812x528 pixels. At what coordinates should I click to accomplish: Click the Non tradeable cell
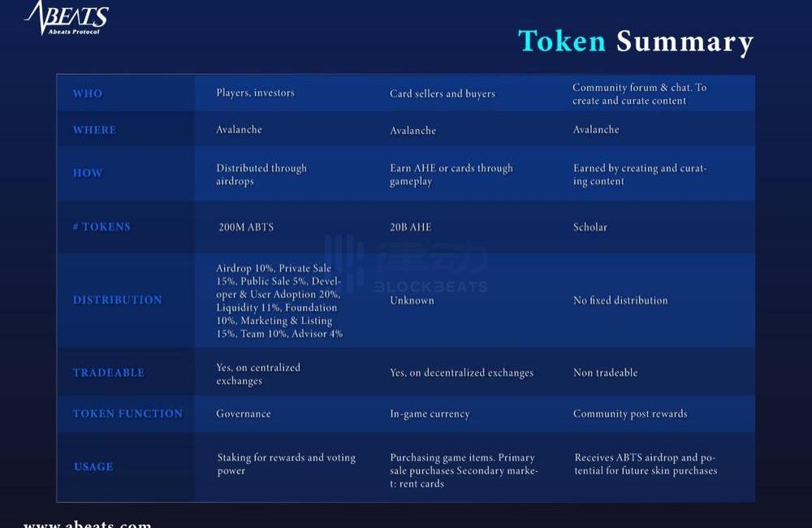click(606, 373)
